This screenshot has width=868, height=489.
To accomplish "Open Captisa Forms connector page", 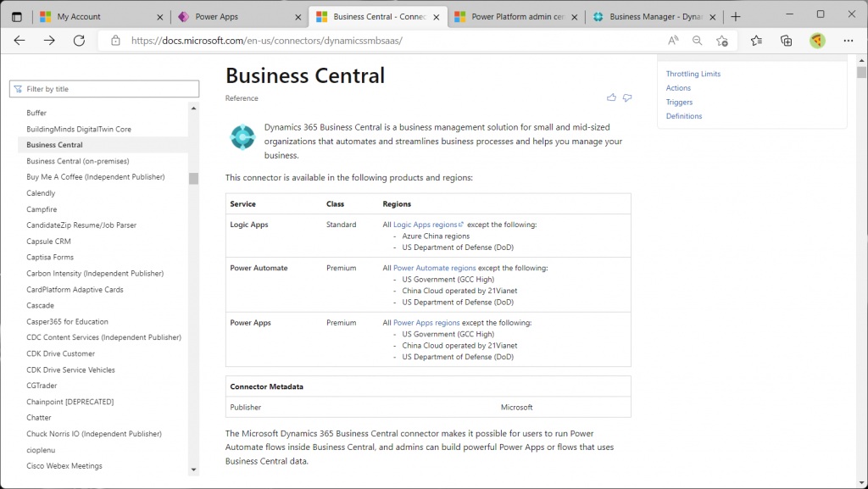I will click(50, 258).
